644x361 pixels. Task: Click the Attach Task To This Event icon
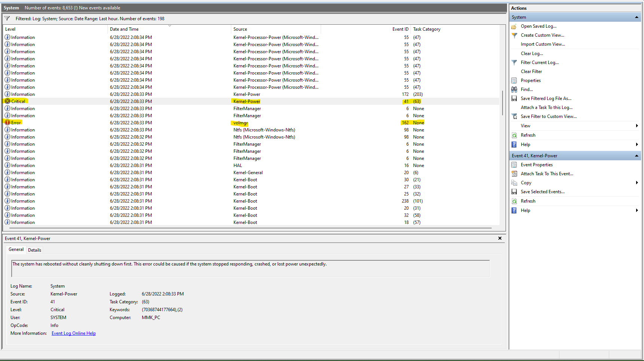(514, 174)
